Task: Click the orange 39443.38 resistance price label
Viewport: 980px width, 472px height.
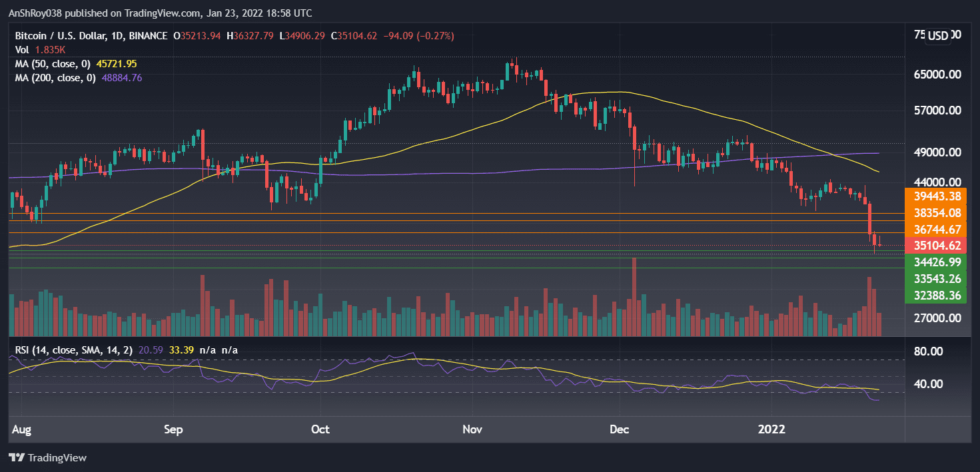Action: [x=935, y=197]
